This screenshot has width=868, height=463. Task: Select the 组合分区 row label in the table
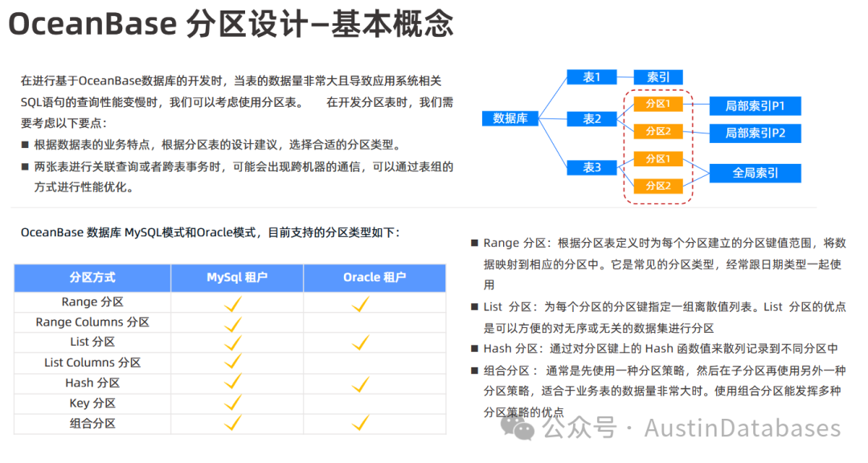92,424
